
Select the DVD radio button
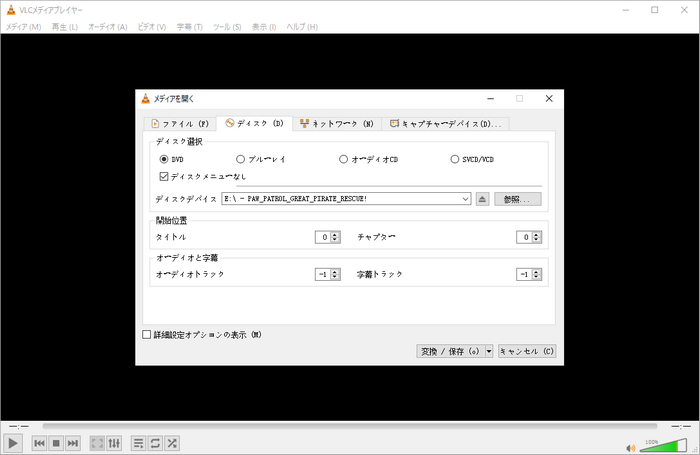point(164,159)
